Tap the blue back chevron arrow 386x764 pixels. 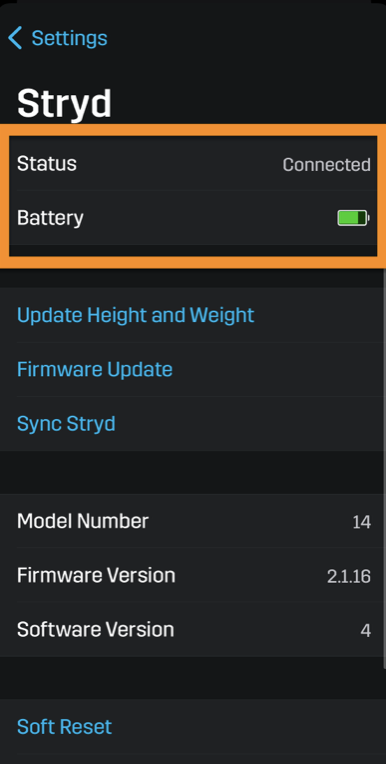(15, 38)
